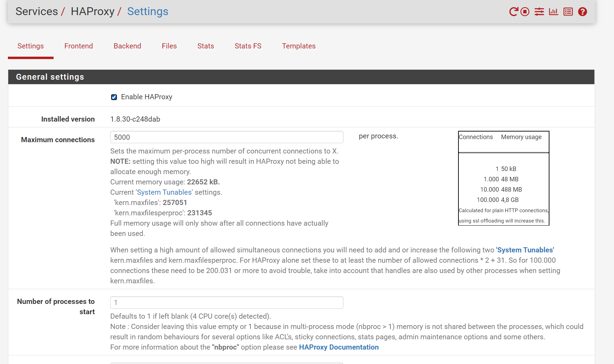Click the kern.maxfiles value 257051
The width and height of the screenshot is (614, 364).
pyautogui.click(x=175, y=203)
